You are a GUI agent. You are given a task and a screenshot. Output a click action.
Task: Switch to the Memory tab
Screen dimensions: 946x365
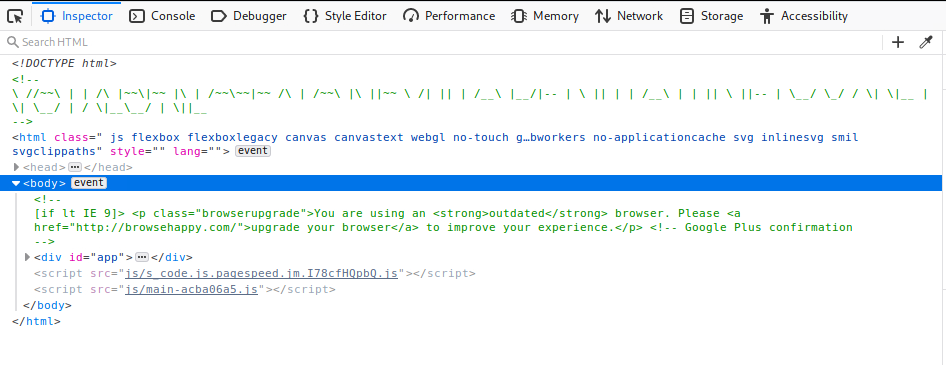[545, 16]
